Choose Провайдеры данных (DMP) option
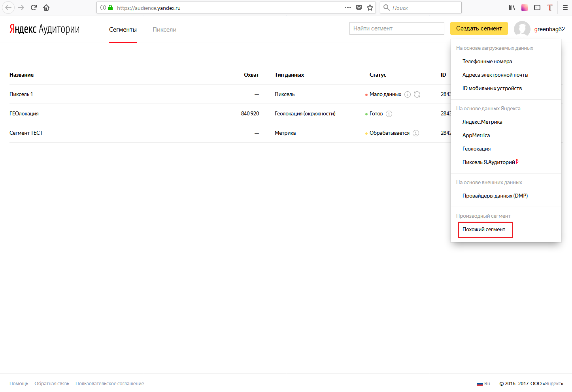Screen dimensions: 572x392 tap(495, 196)
